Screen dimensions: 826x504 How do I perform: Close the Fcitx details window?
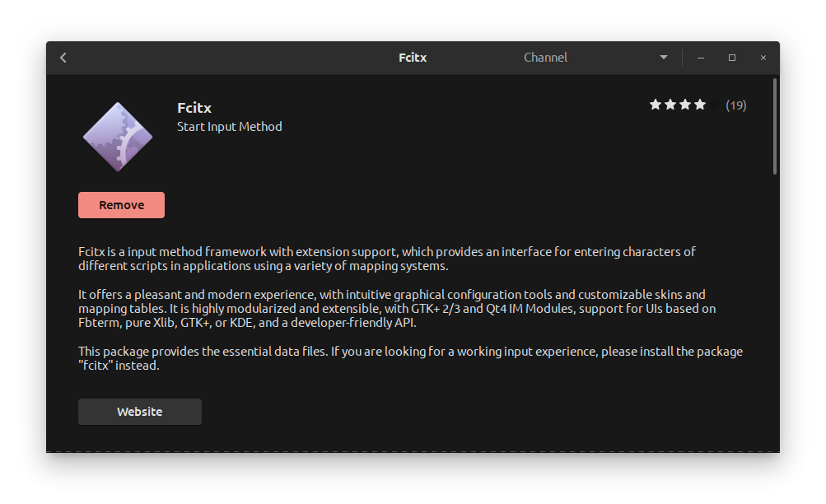(763, 58)
